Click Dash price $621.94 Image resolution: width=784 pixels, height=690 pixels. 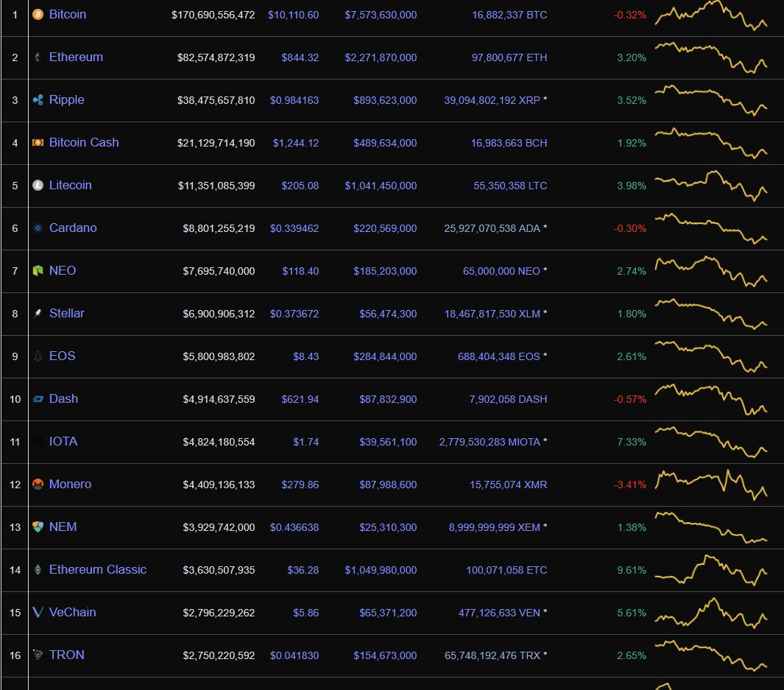click(x=300, y=399)
